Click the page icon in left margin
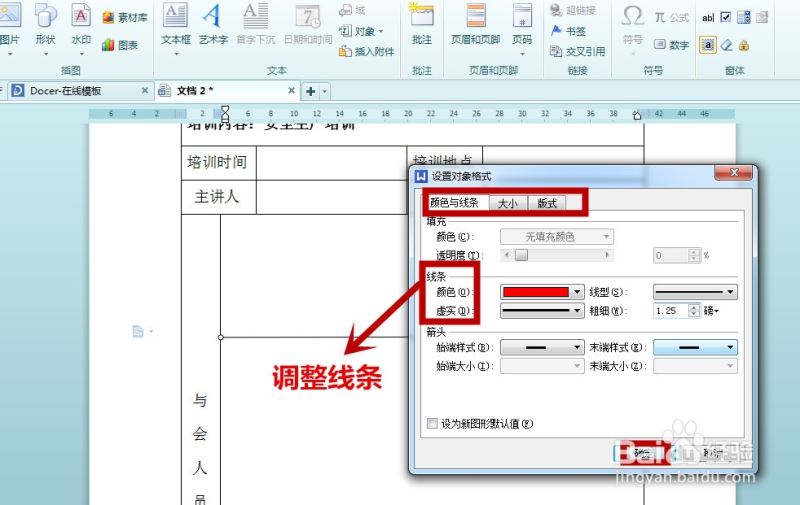This screenshot has width=800, height=505. click(138, 332)
